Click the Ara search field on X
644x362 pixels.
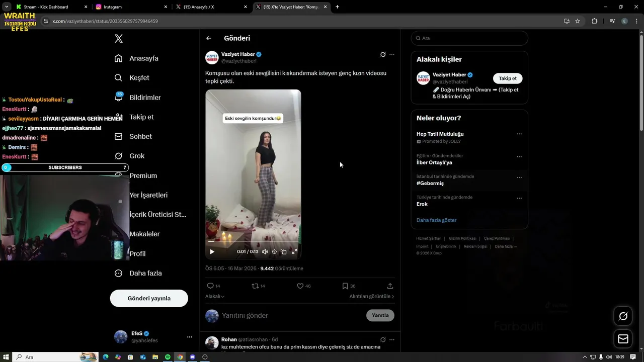(x=469, y=38)
